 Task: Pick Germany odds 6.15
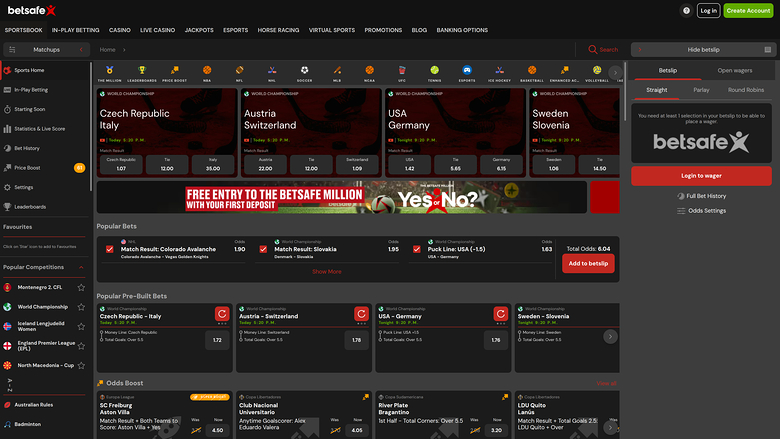(x=501, y=165)
